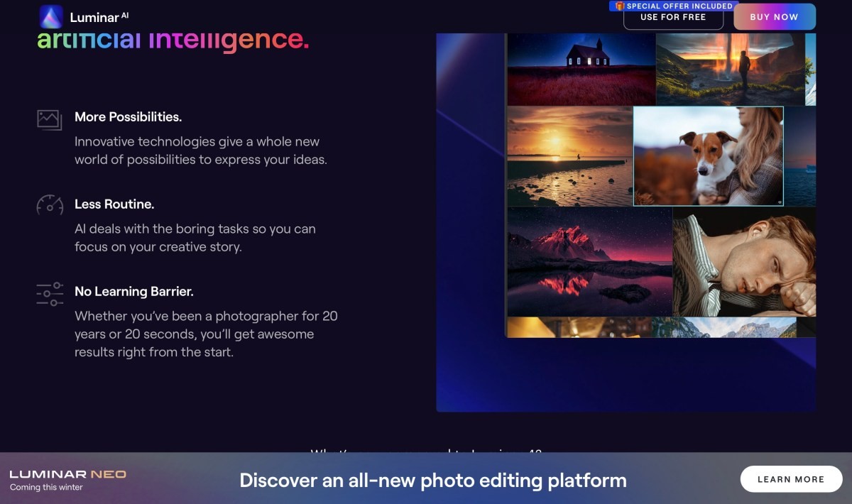This screenshot has width=852, height=504.
Task: Click the Luminar NEO logo in bottom banner
Action: coord(68,474)
